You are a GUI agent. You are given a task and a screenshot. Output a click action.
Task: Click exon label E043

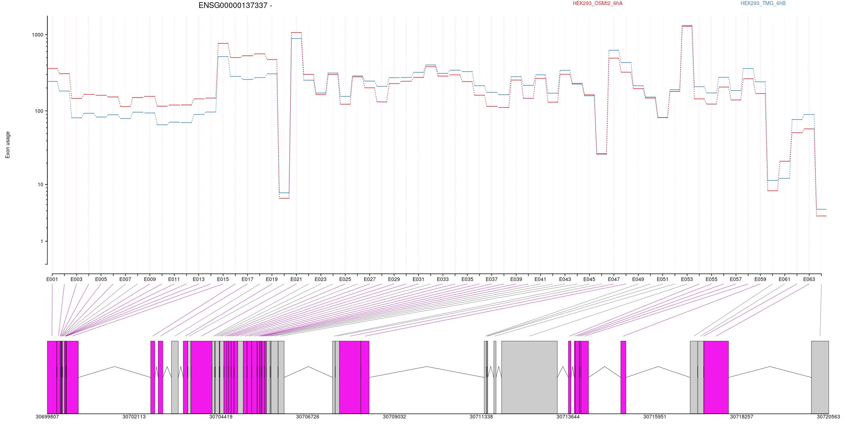click(x=565, y=279)
